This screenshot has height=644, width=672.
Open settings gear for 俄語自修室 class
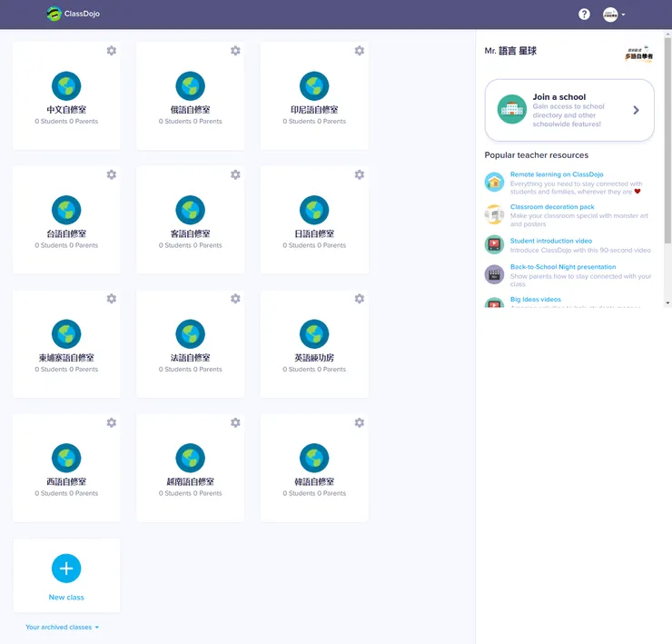235,51
